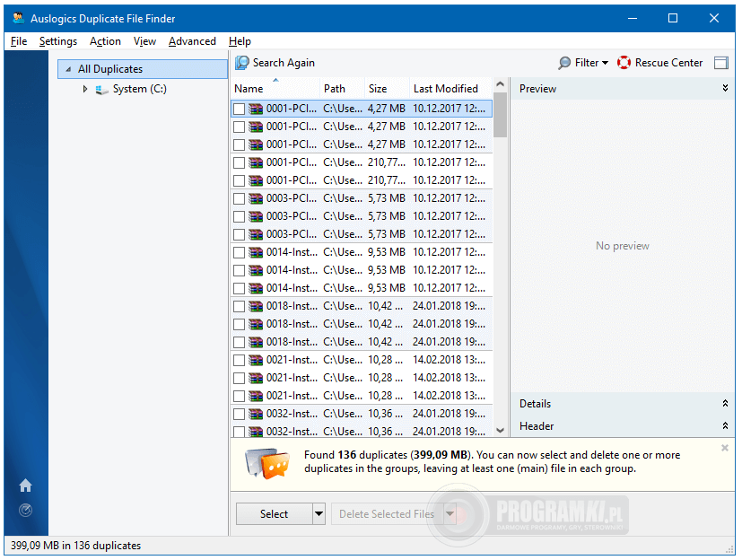
Task: Click the Select button
Action: pyautogui.click(x=274, y=513)
